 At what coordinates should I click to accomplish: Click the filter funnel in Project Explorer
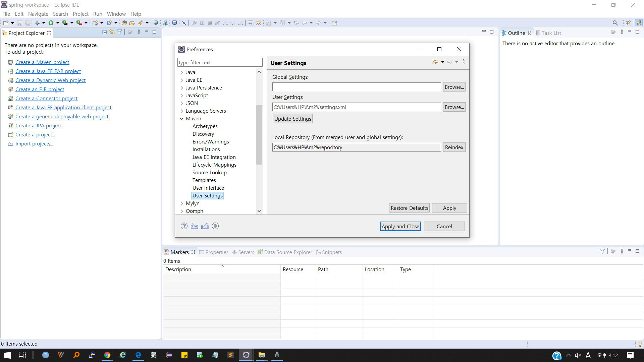(120, 32)
